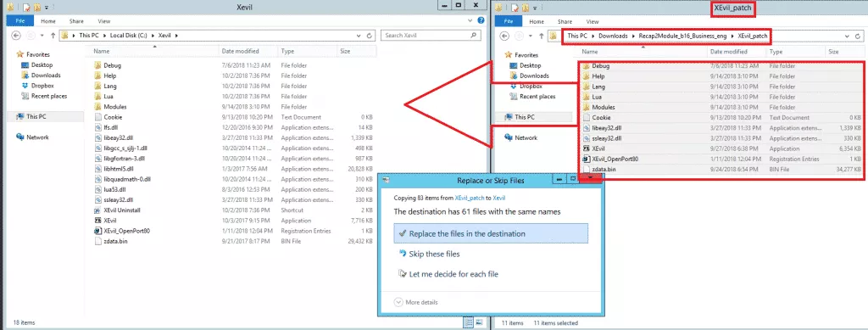
Task: Open Downloads under Favorites in Xevil window
Action: coord(46,76)
